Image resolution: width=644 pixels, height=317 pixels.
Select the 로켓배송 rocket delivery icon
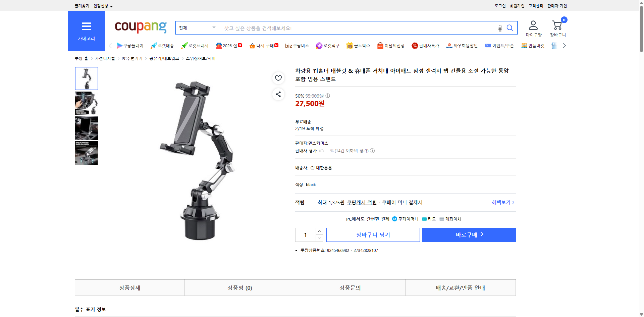tap(153, 46)
